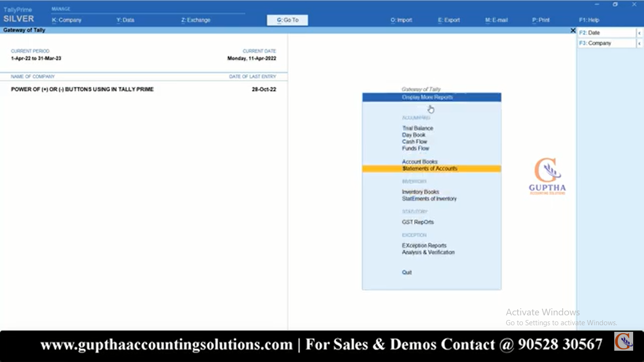Open Account Books

[x=420, y=162]
